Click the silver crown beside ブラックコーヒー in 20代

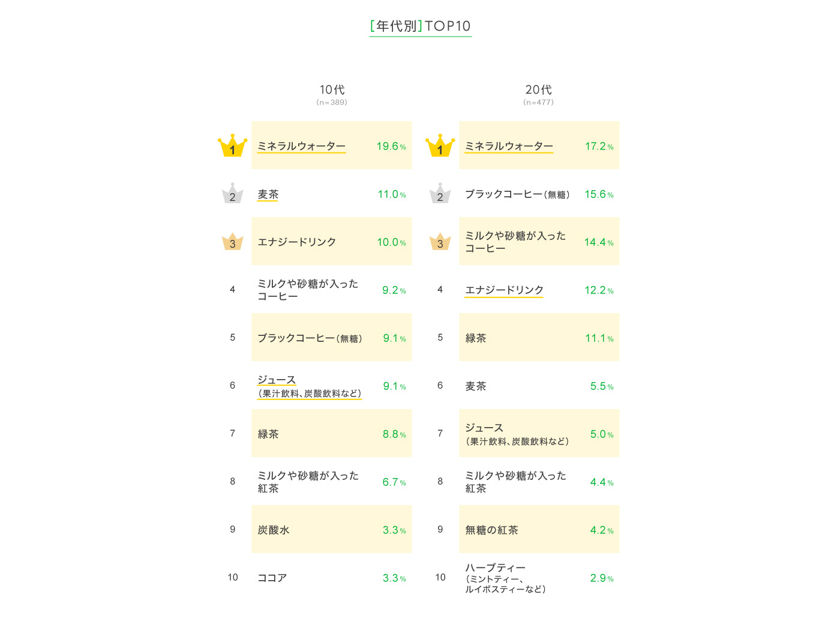pos(440,194)
